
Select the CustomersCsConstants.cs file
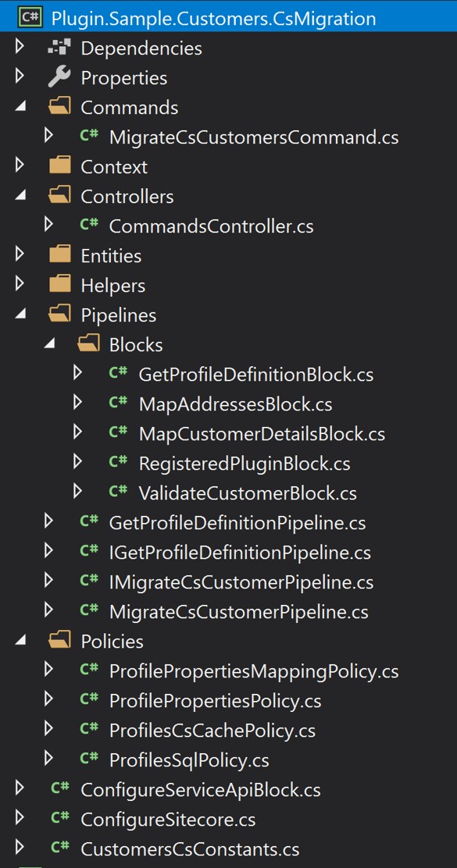(x=191, y=848)
